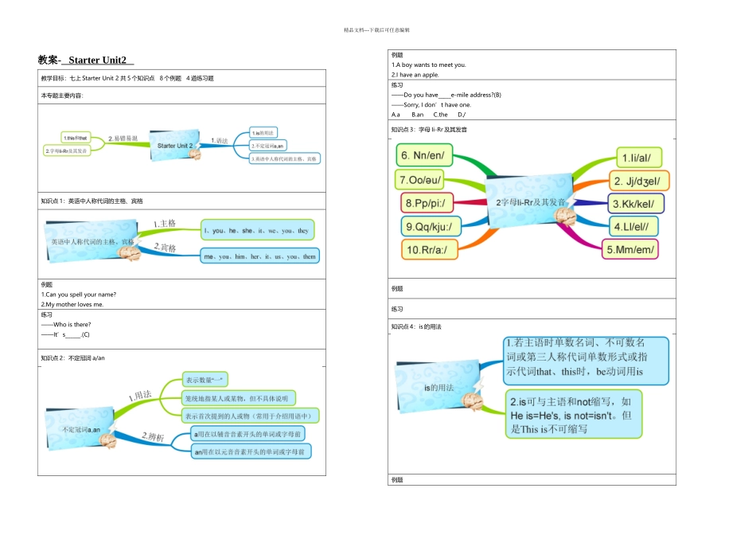Click the "本专题主要内容:" row label
Image resolution: width=756 pixels, height=535 pixels.
(62, 96)
